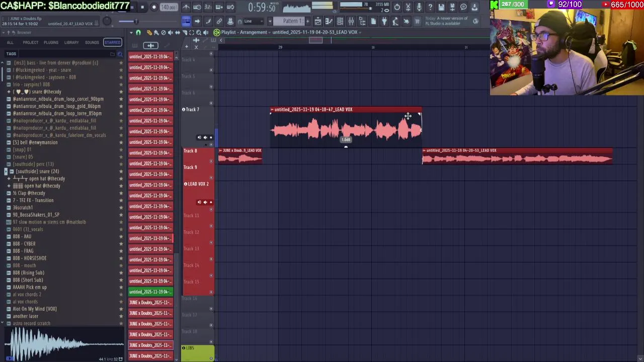Viewport: 644px width, 362px height.
Task: Open the plugin picker plug icon
Action: click(x=384, y=21)
